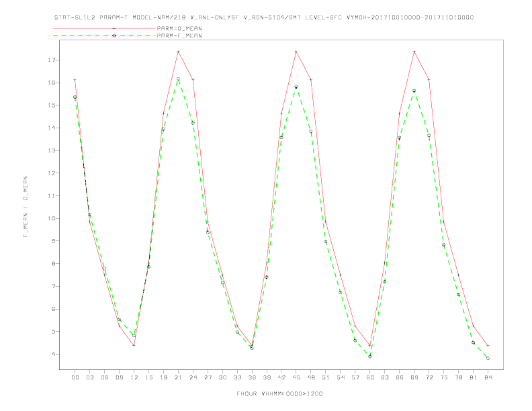The width and height of the screenshot is (532, 411).
Task: Click the x-axis tick label 45
Action: click(x=296, y=377)
